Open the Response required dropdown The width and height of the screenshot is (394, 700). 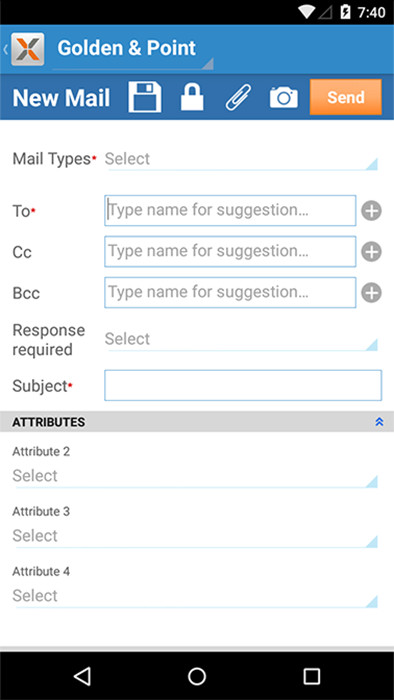pos(241,340)
